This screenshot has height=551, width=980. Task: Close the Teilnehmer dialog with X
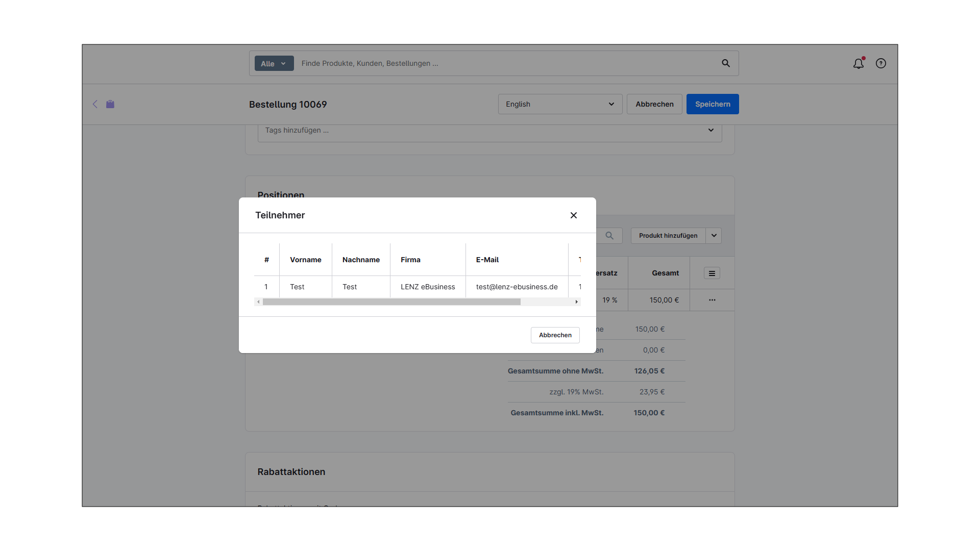574,215
